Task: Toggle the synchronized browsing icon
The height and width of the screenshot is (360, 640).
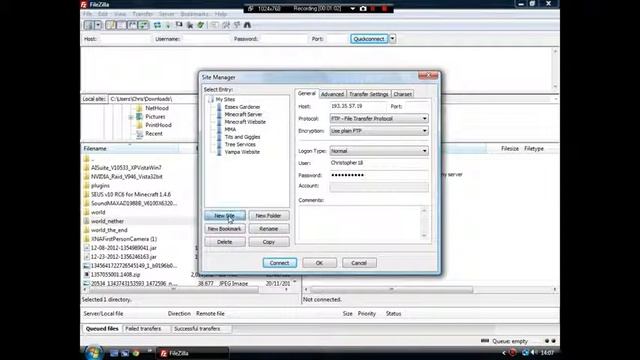Action: [237, 25]
